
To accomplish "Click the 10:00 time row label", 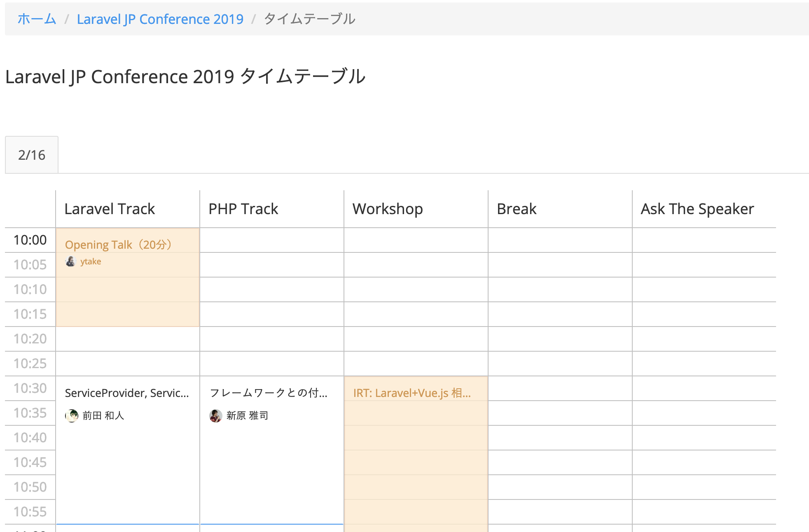I will [30, 240].
